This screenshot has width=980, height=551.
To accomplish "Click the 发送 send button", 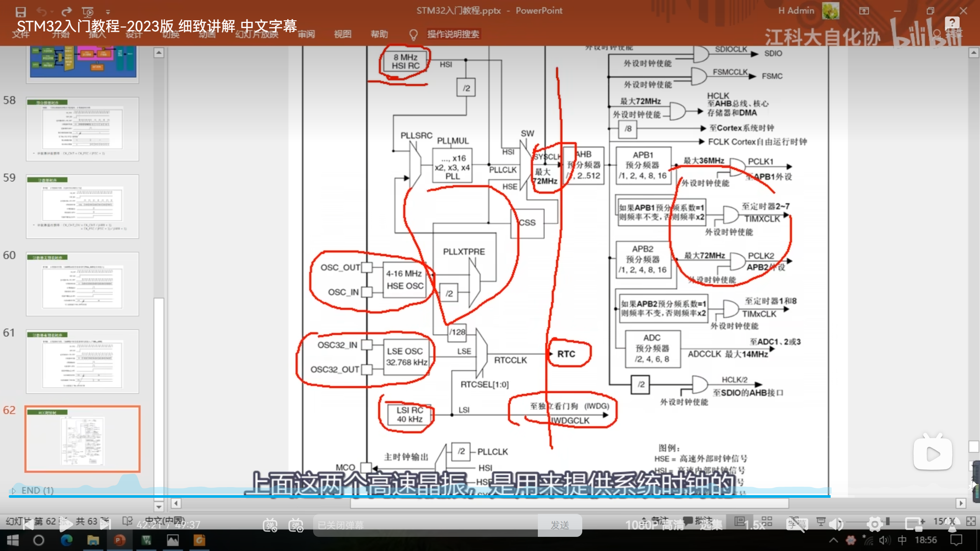I will click(560, 525).
